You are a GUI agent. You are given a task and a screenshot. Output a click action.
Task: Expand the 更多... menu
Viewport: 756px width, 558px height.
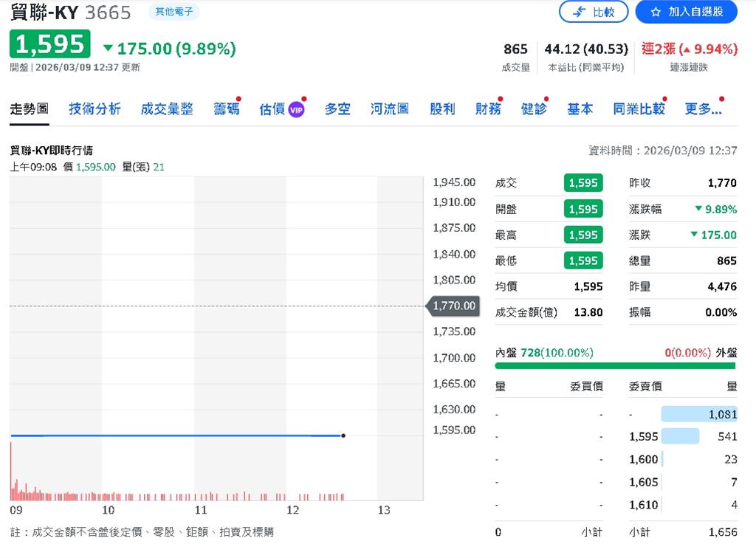click(703, 108)
